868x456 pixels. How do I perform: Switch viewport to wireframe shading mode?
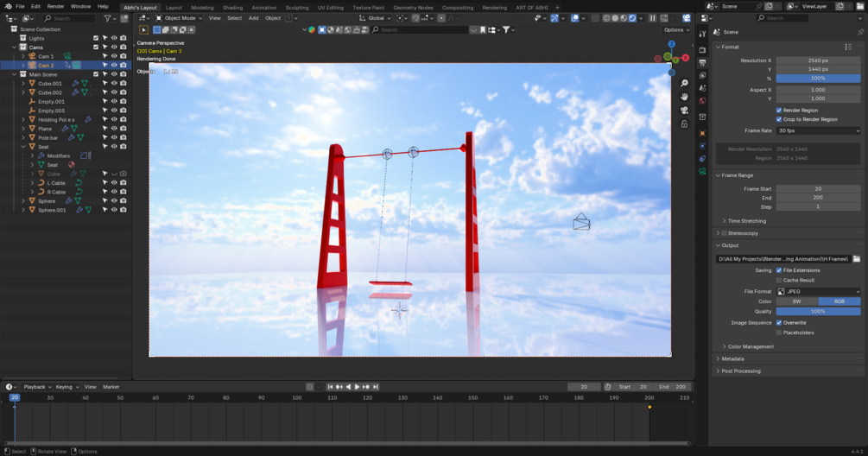pos(606,18)
